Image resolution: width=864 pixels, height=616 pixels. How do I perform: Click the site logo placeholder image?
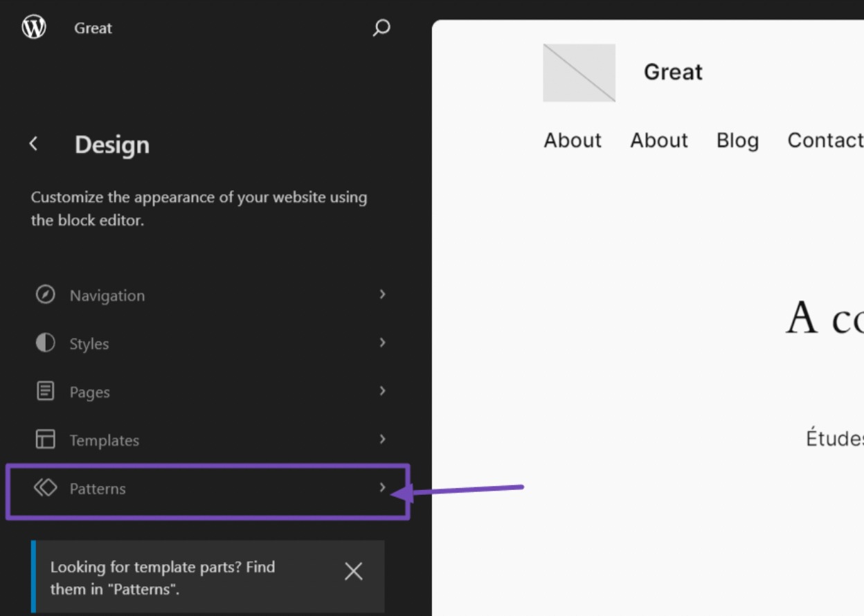click(x=579, y=73)
